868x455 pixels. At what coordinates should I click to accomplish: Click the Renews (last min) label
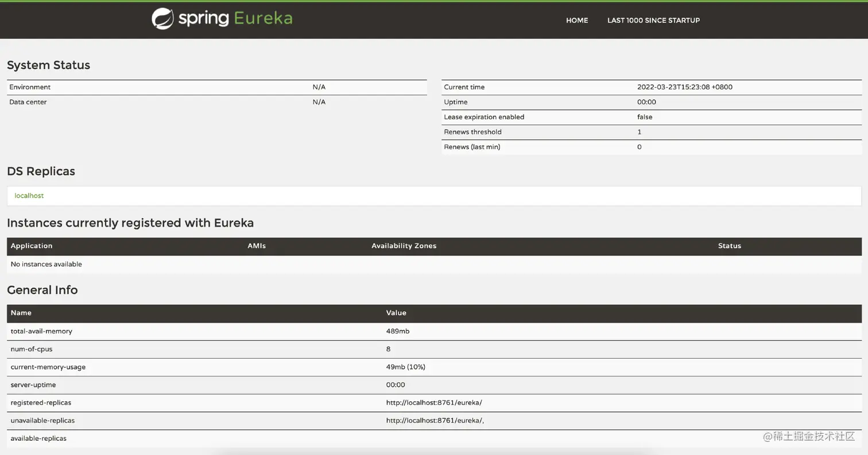coord(472,147)
